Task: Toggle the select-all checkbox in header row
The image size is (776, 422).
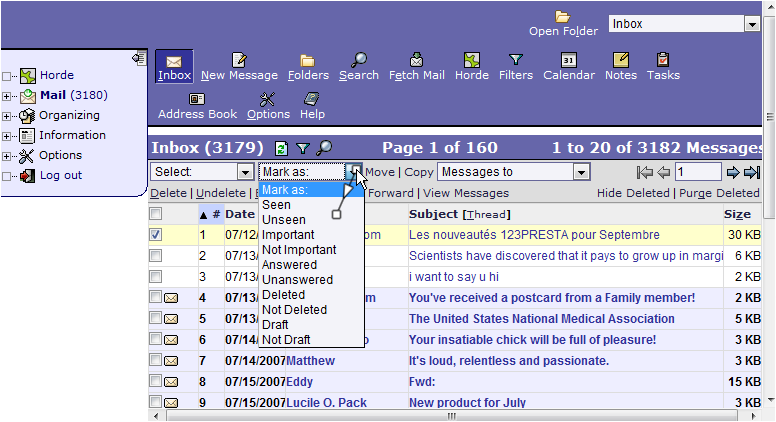Action: [155, 214]
